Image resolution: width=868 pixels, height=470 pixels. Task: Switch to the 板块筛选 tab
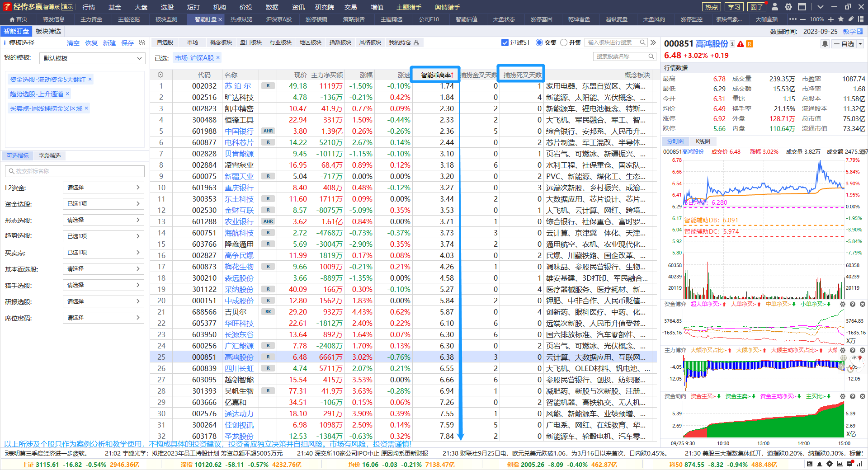(48, 31)
